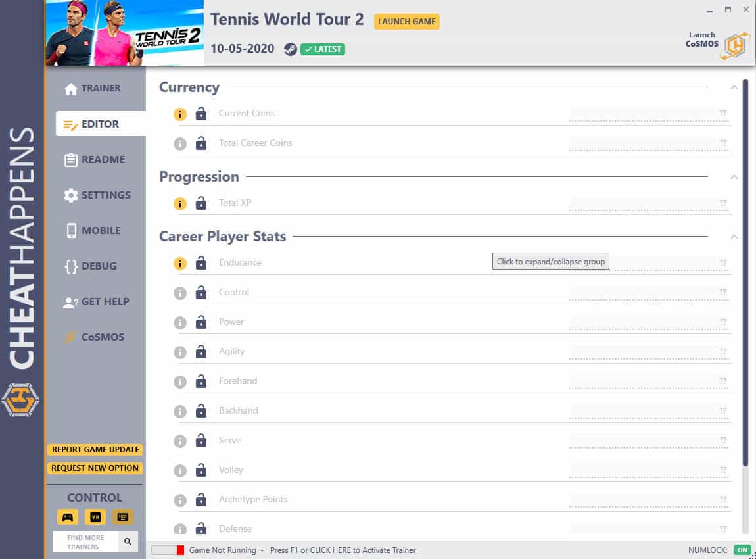This screenshot has width=756, height=559.
Task: Collapse the Currency group
Action: [x=734, y=87]
